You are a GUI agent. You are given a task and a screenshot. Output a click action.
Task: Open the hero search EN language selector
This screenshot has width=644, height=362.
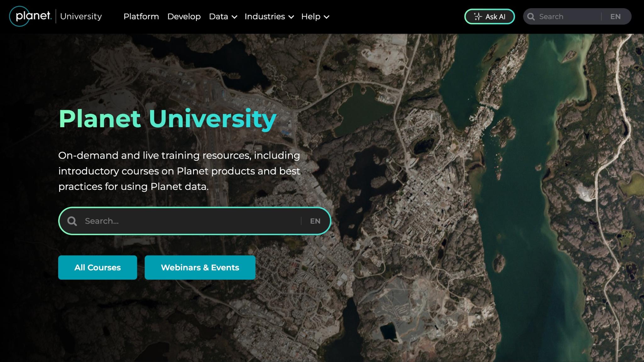315,221
